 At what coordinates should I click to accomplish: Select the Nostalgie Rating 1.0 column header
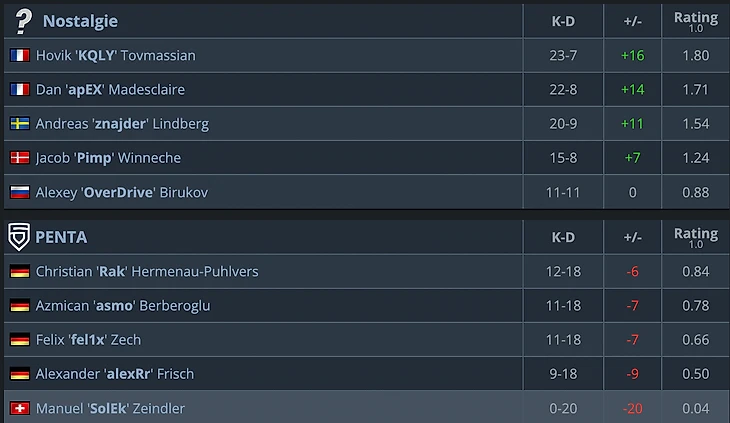(696, 21)
